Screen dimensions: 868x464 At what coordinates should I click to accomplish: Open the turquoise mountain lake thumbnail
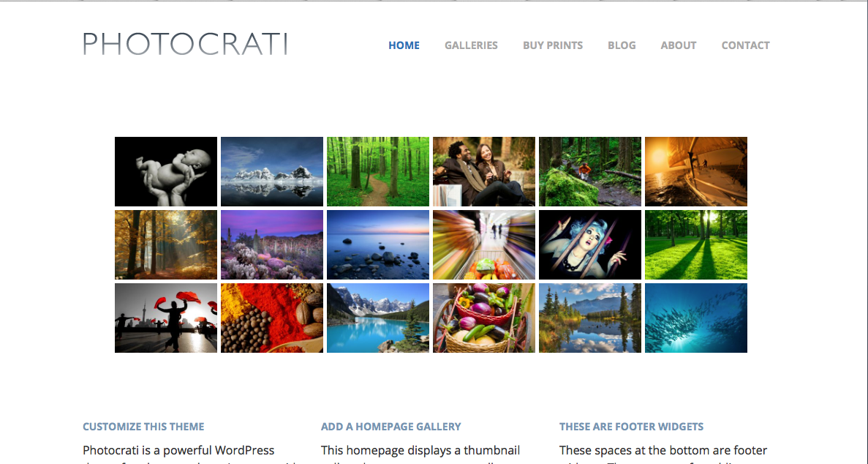click(378, 318)
